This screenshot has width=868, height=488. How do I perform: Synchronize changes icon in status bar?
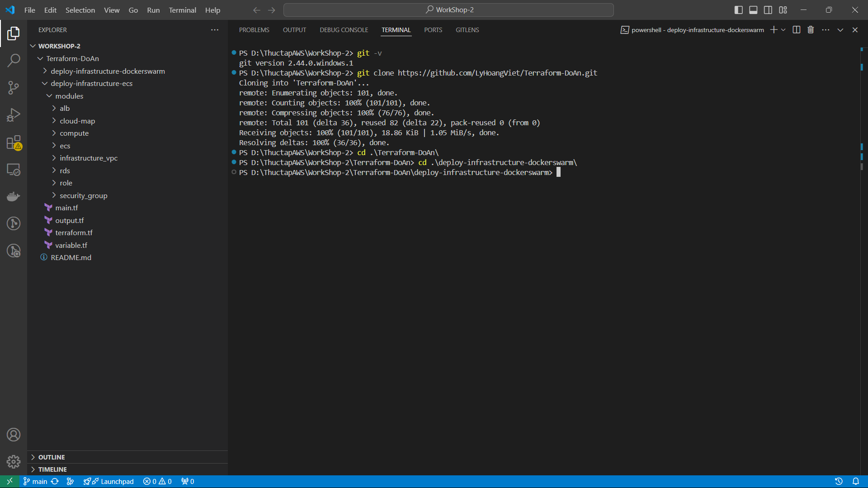click(55, 481)
